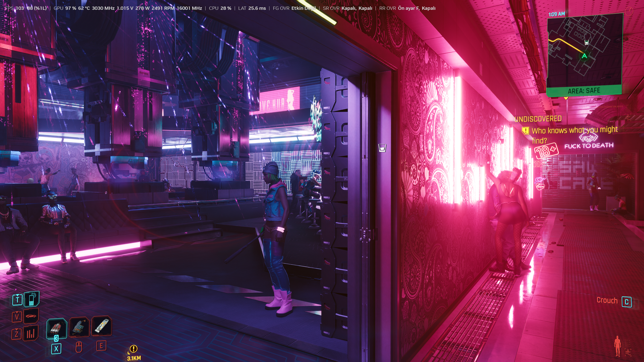Click the GPU 97 % usage readout

click(x=65, y=8)
